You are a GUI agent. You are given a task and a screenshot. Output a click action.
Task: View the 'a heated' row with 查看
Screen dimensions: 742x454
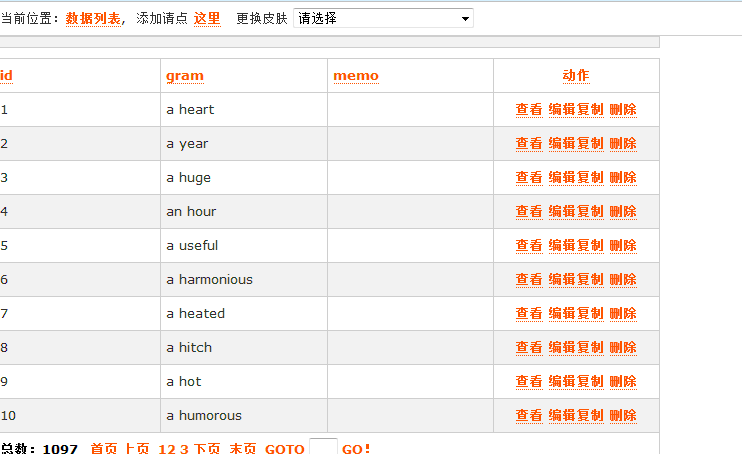click(x=529, y=313)
